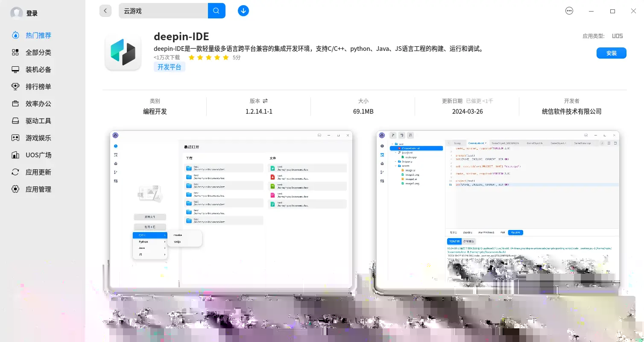Click the version switch arrows icon
Viewport: 644px width, 342px height.
point(265,101)
